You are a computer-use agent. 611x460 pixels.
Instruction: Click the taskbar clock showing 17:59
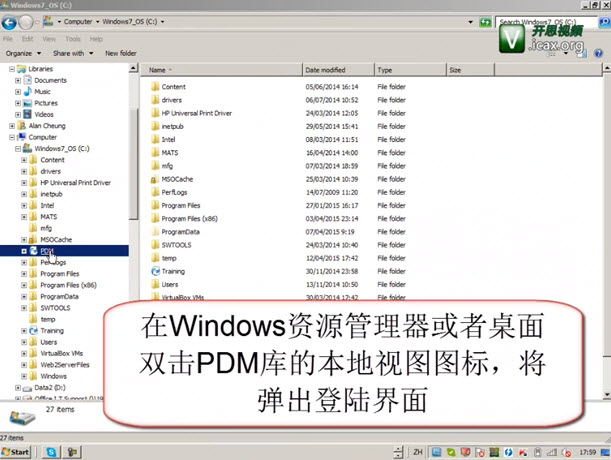587,452
